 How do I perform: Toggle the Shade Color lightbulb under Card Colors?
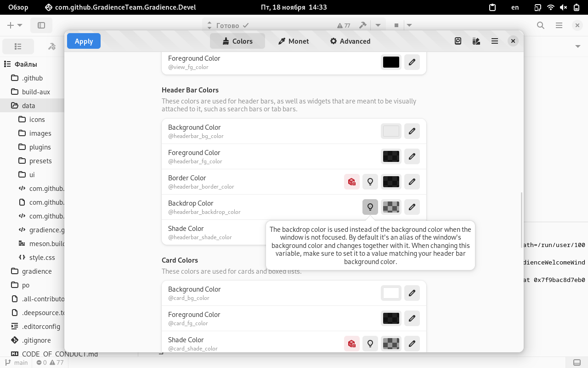[x=370, y=343]
